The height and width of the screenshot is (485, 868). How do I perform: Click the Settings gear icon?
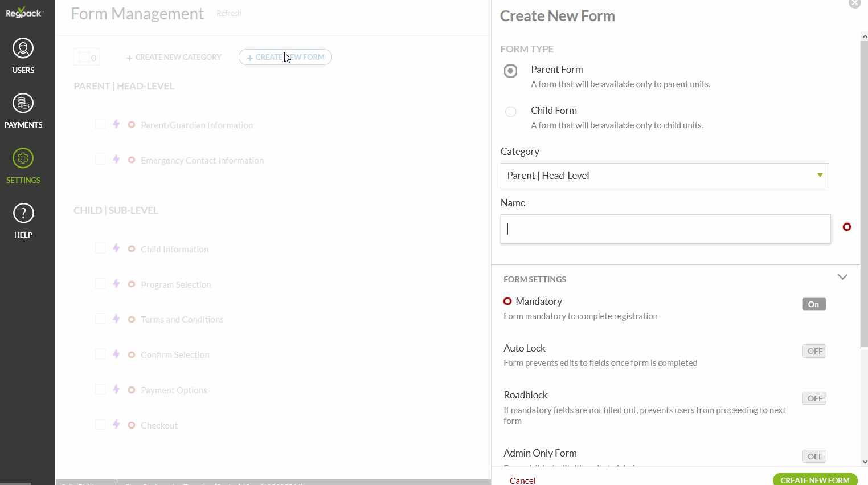23,158
